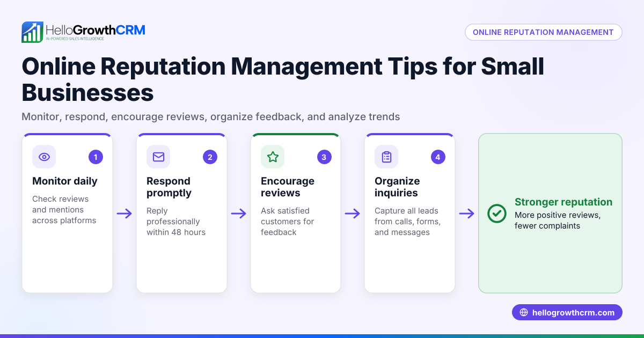Select the ONLINE REPUTATION MANAGEMENT tag

coord(543,32)
